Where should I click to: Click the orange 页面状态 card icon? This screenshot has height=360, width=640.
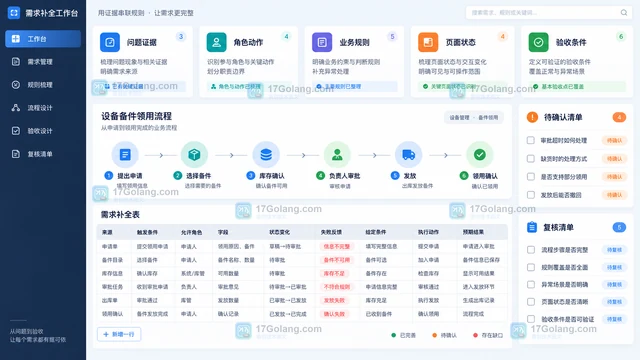[428, 42]
